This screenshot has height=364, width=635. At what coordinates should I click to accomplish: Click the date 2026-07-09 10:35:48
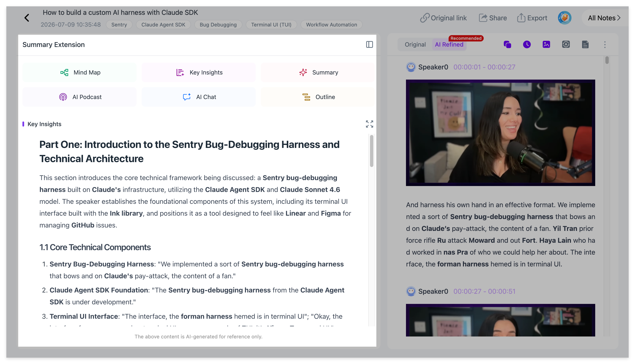(x=70, y=25)
